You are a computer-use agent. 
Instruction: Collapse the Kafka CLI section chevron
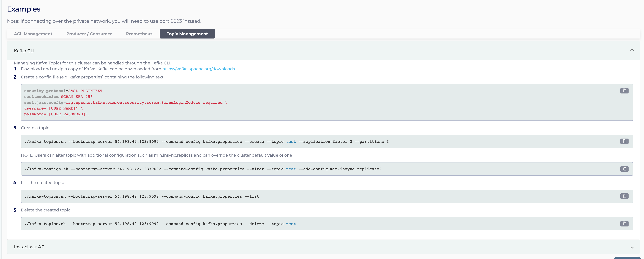click(632, 50)
